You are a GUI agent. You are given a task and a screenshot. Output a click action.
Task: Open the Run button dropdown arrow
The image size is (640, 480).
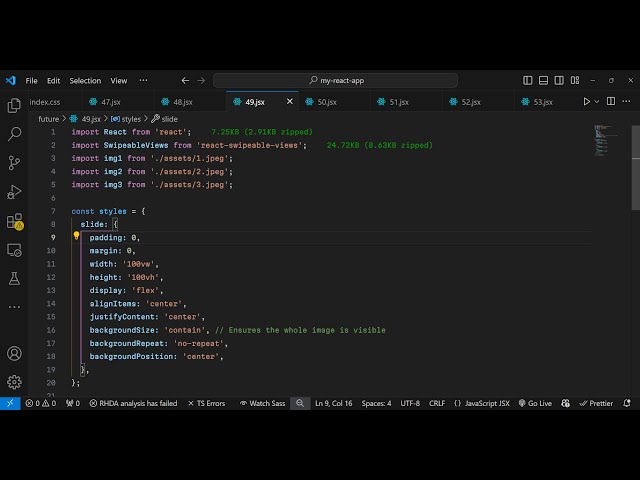(x=598, y=101)
